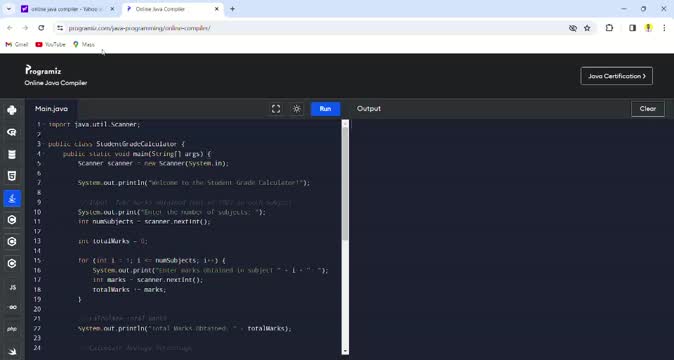Open the Java Certification link
The width and height of the screenshot is (674, 360).
(x=616, y=76)
